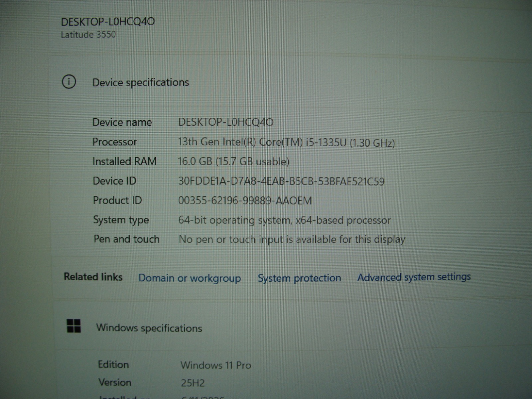The width and height of the screenshot is (532, 399).
Task: Select the 25H2 version value
Action: [193, 383]
